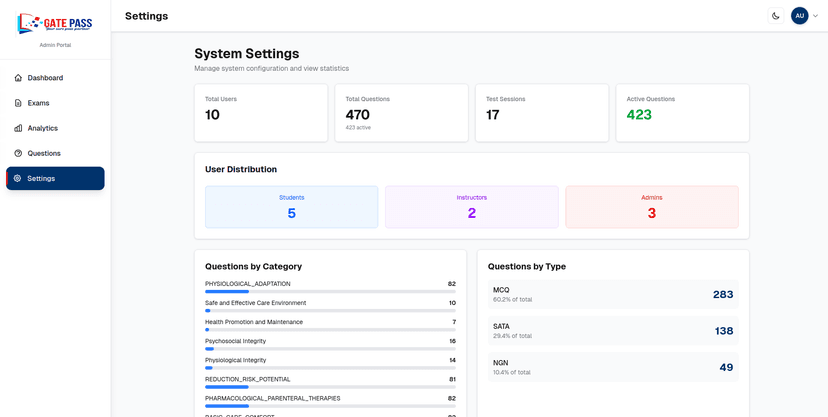This screenshot has height=417, width=828.
Task: Click the Questions help-circle icon
Action: pos(18,153)
